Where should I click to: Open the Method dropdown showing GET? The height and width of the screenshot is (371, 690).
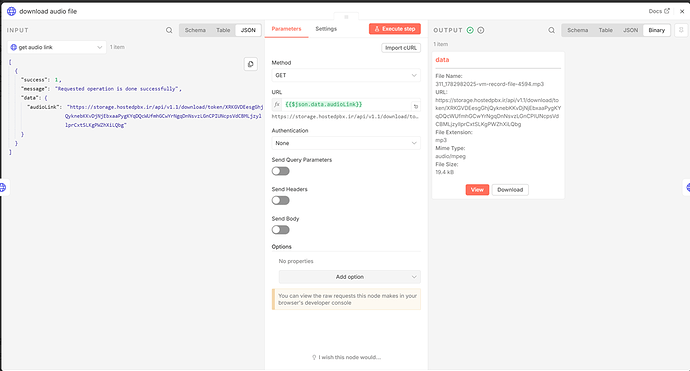[346, 75]
